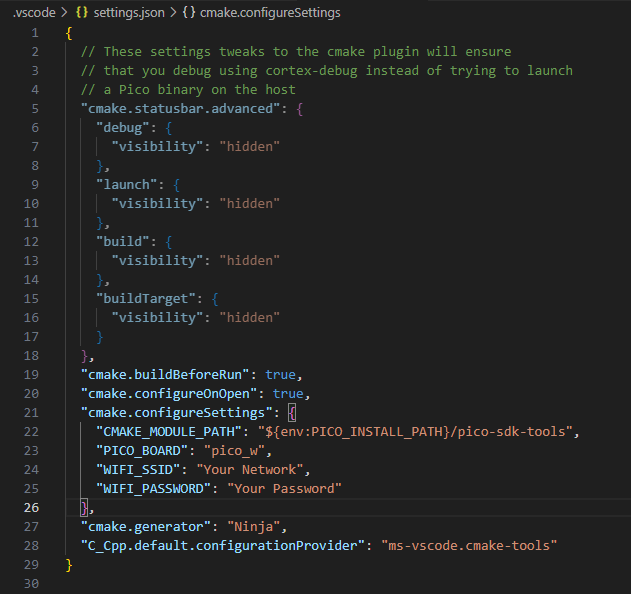Viewport: 631px width, 594px height.
Task: Click the "cmake.configureOnOpen" key
Action: [x=169, y=394]
